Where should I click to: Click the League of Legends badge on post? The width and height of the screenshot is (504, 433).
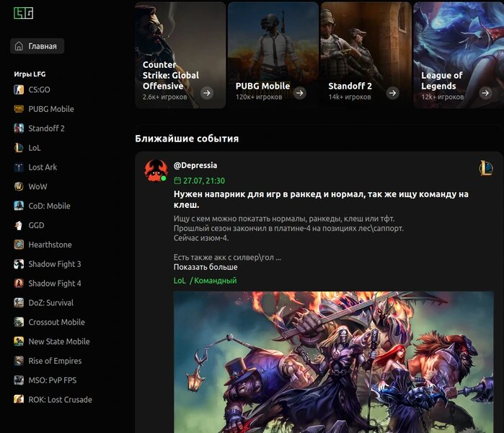tap(486, 168)
